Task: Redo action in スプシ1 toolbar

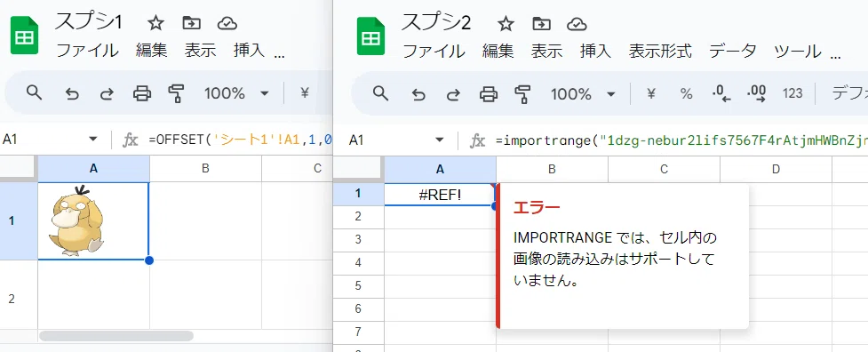Action: tap(107, 93)
